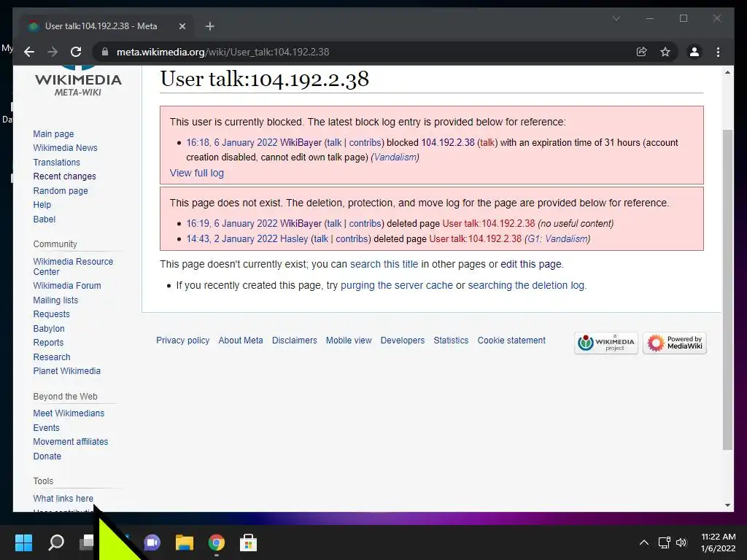The width and height of the screenshot is (747, 560).
Task: Click the Wikimedia Meta-Wiki logo
Action: (78, 82)
